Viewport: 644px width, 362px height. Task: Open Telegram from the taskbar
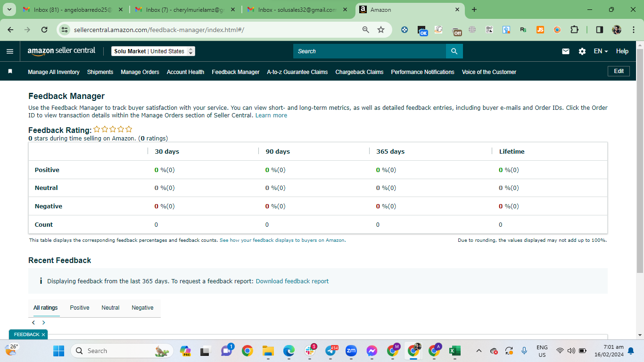[x=331, y=351]
